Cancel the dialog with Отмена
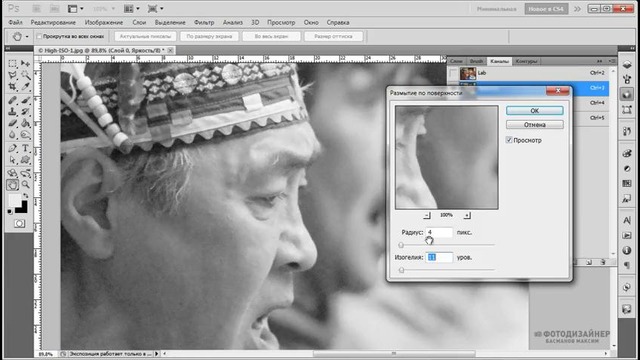 pos(535,124)
